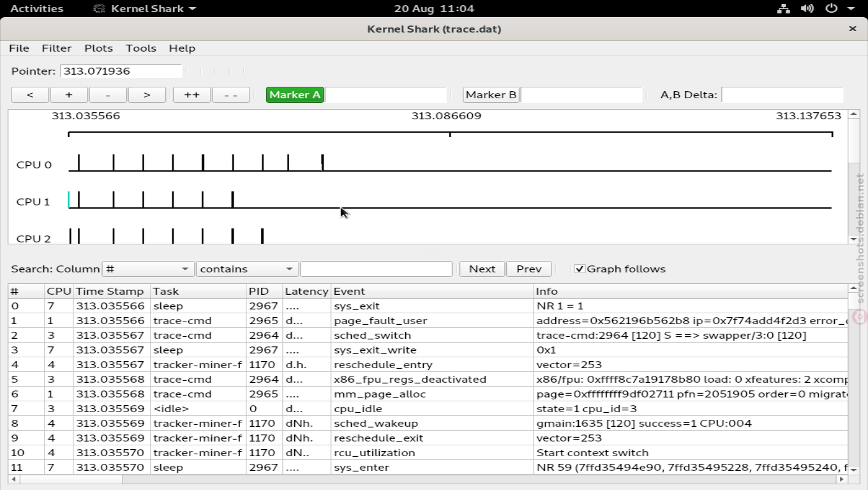Viewport: 868px width, 490px height.
Task: Click the Info column header
Action: click(x=691, y=292)
